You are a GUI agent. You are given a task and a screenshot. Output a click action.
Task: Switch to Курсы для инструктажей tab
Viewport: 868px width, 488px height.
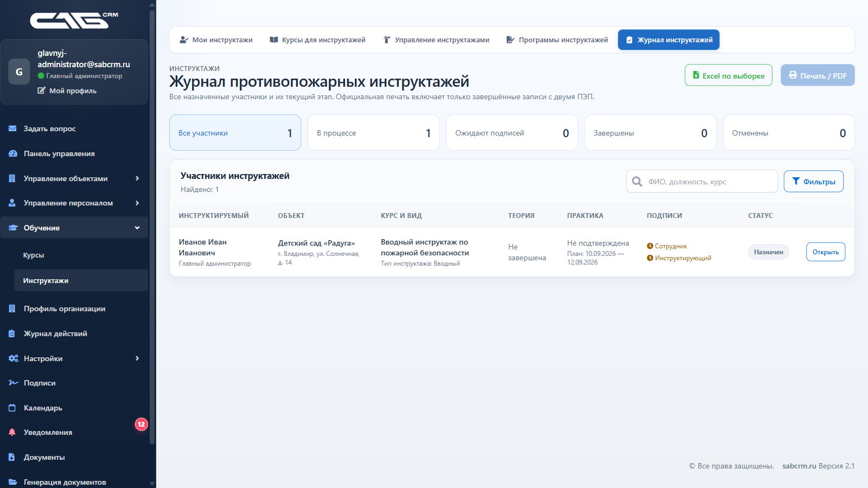(x=317, y=40)
